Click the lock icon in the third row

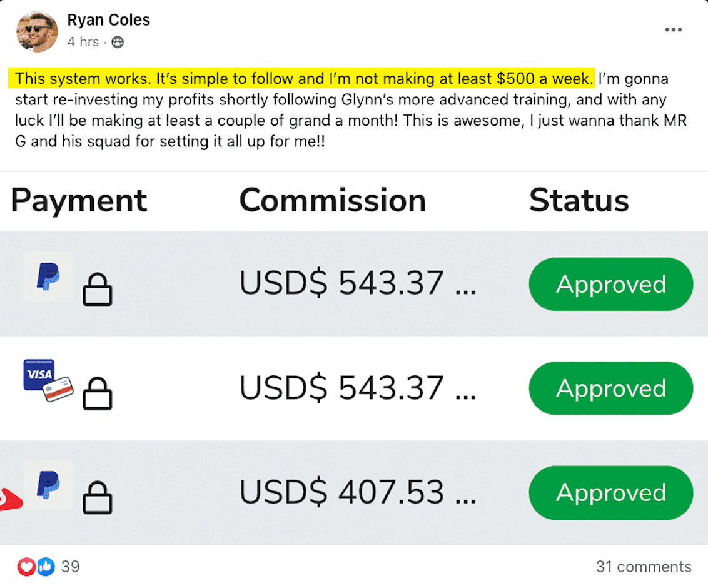pos(98,499)
